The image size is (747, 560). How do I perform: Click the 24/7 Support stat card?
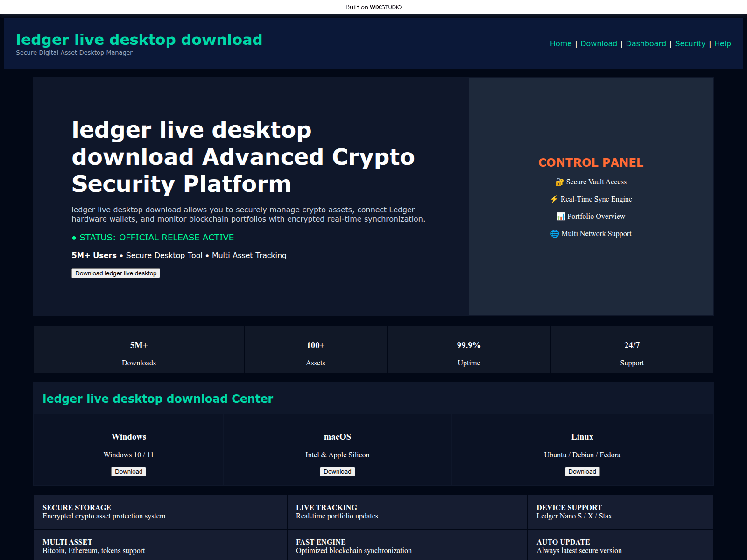(632, 350)
